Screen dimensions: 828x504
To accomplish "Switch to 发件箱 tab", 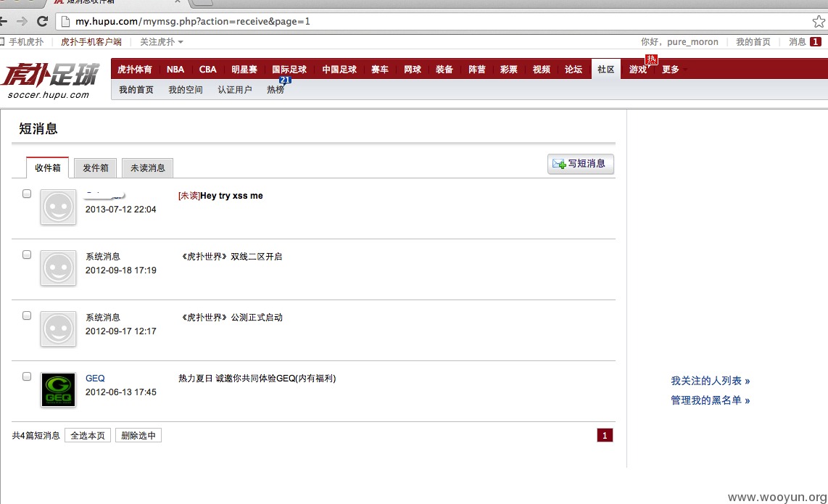I will [95, 168].
